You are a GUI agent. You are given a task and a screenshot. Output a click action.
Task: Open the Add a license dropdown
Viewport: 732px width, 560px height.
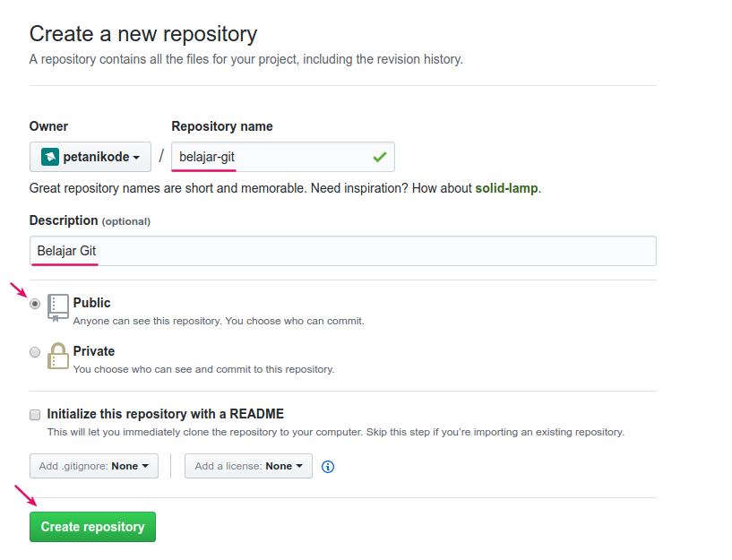click(248, 466)
